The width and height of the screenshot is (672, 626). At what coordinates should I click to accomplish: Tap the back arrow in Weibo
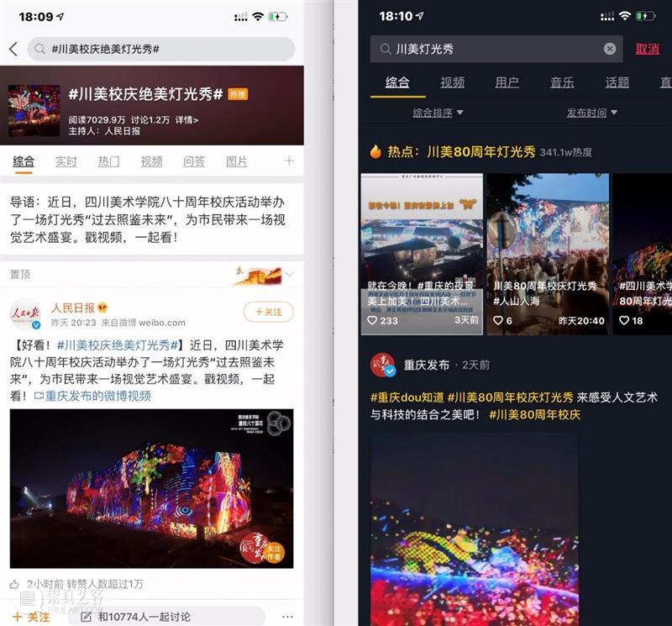coord(13,49)
